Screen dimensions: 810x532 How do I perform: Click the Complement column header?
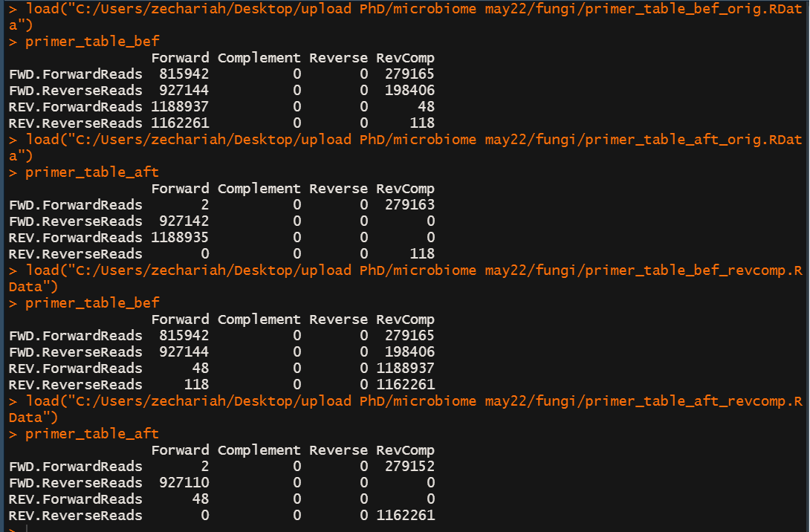(259, 57)
